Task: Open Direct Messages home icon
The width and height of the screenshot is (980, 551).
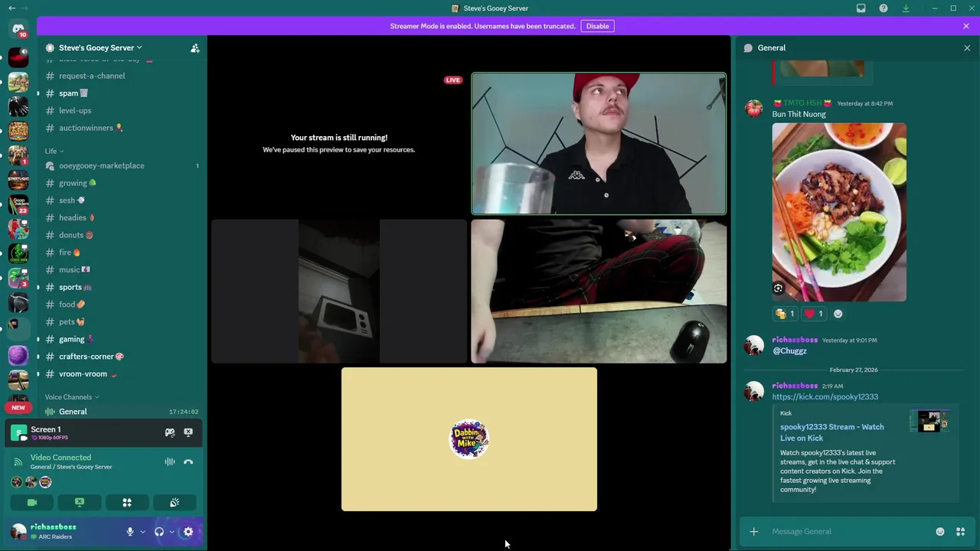Action: click(18, 29)
